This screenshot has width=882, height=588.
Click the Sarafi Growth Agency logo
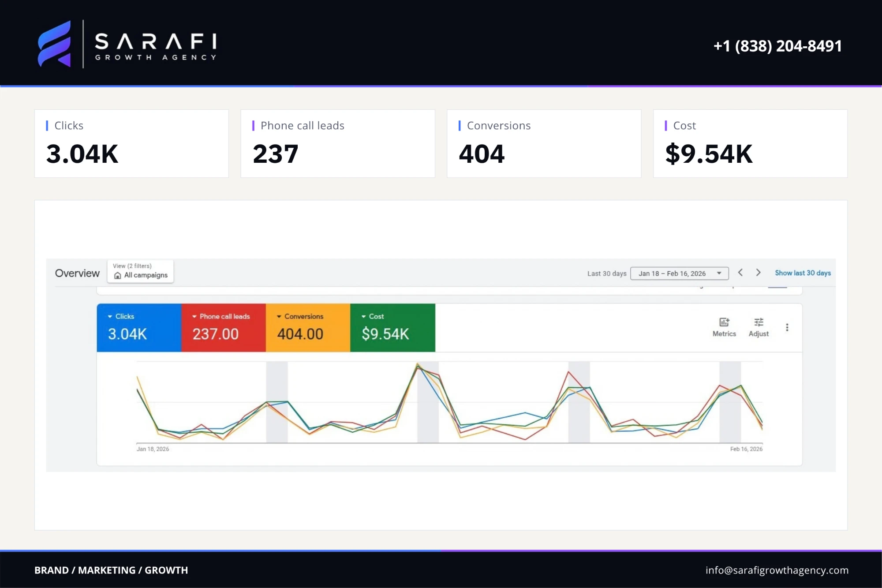click(127, 44)
